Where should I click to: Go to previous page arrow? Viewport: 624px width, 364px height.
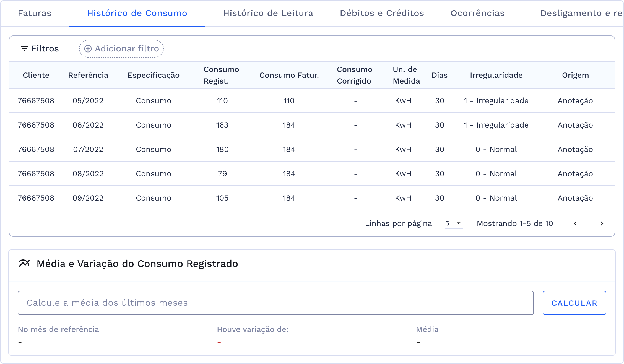pos(575,224)
